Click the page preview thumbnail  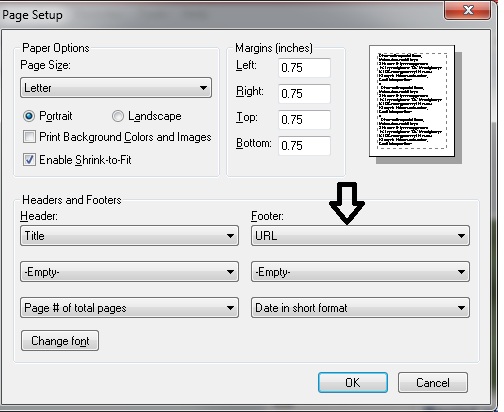[x=412, y=101]
